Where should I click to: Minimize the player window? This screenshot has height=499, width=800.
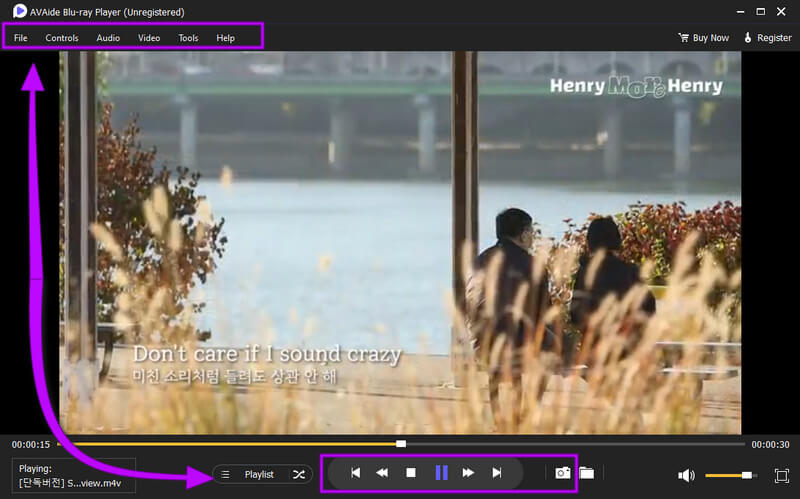pyautogui.click(x=740, y=12)
